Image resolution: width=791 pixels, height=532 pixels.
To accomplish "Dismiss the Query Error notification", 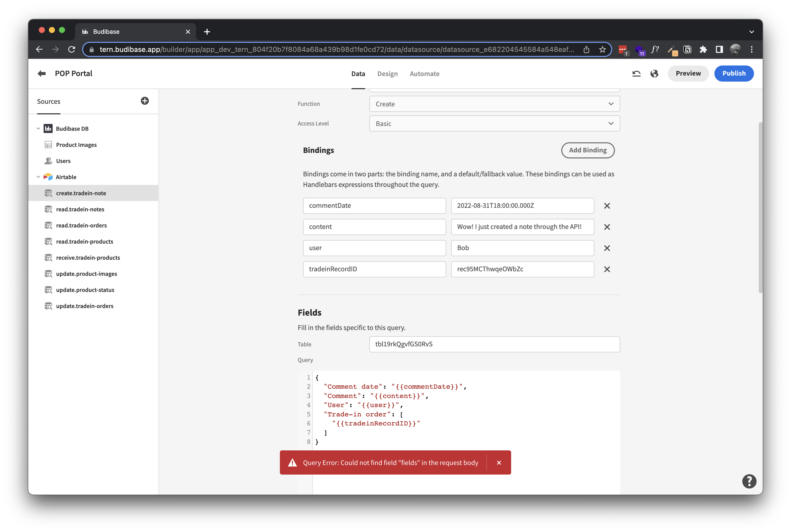I will pos(499,463).
